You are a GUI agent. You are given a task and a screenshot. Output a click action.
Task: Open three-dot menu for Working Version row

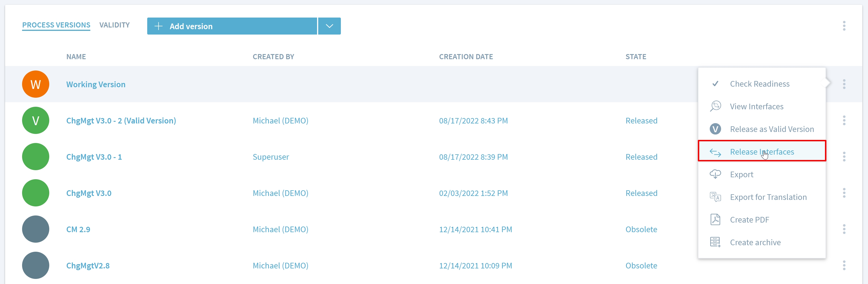[x=844, y=84]
